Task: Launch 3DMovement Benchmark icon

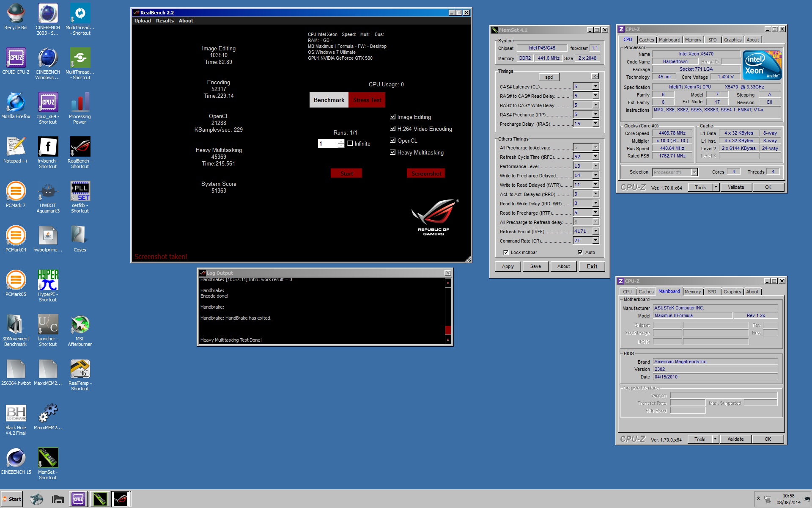Action: (16, 331)
